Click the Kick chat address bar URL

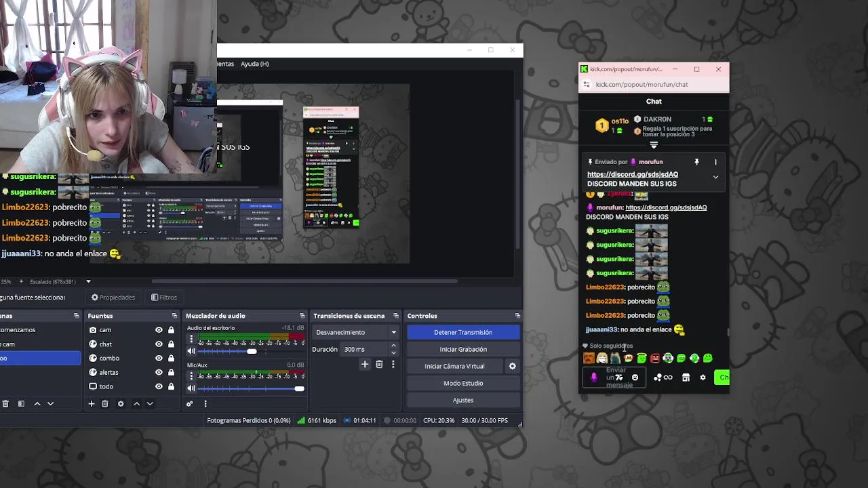[642, 85]
